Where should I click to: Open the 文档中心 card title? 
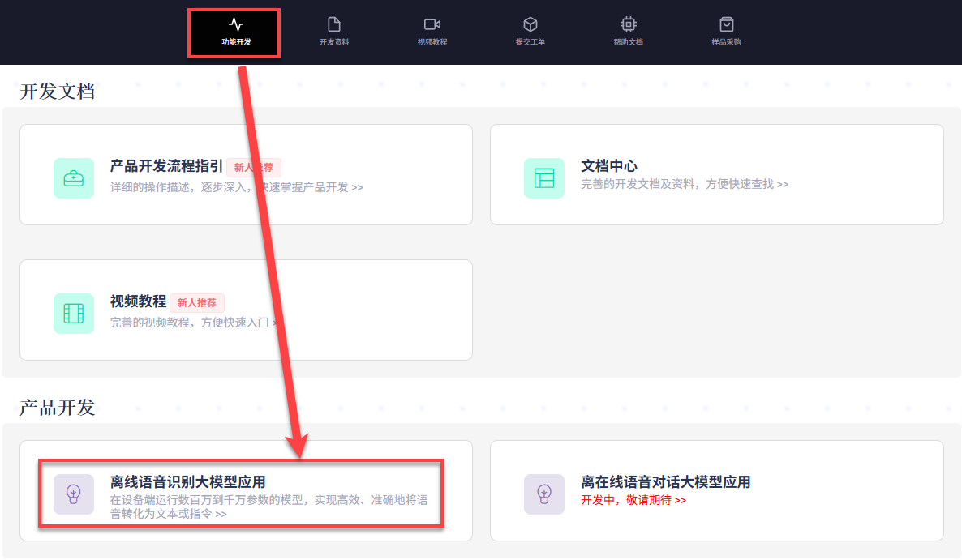pyautogui.click(x=609, y=166)
